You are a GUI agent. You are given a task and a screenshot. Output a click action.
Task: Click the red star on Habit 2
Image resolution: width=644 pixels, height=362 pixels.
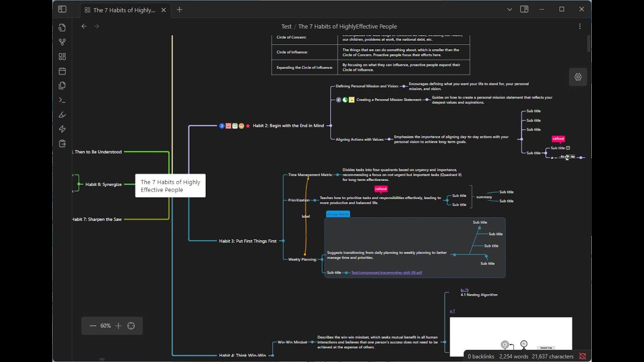click(248, 126)
